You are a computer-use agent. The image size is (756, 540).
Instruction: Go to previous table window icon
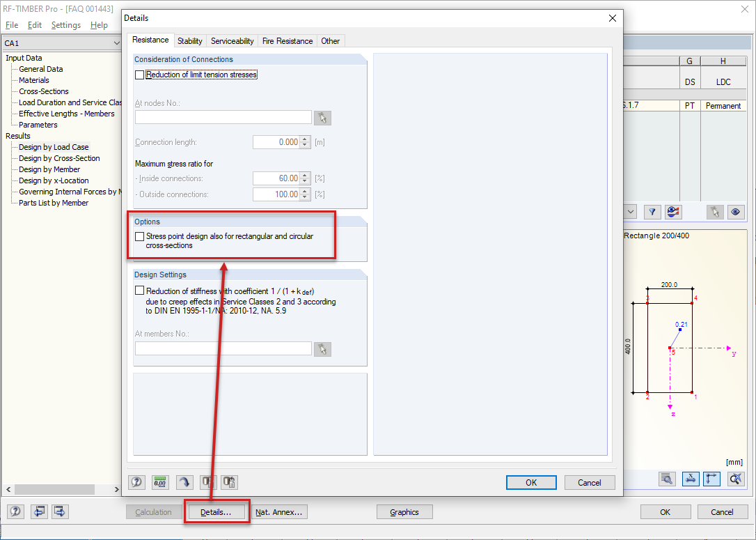[x=39, y=511]
